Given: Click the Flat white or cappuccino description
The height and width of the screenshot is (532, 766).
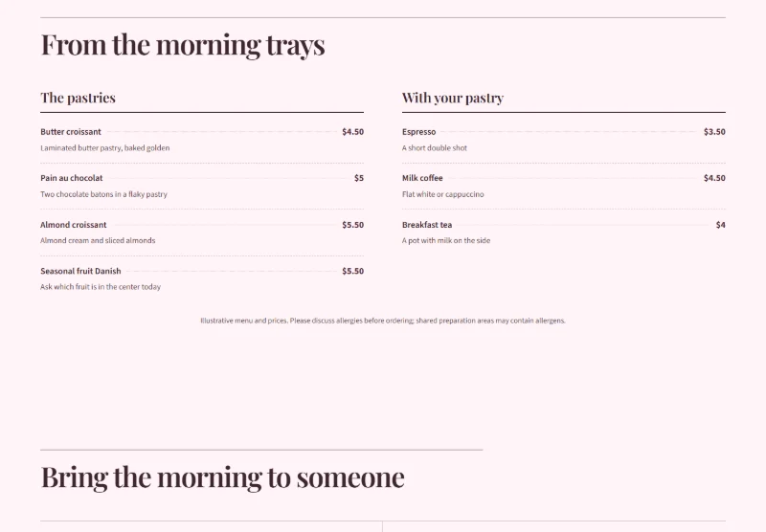Looking at the screenshot, I should click(443, 194).
